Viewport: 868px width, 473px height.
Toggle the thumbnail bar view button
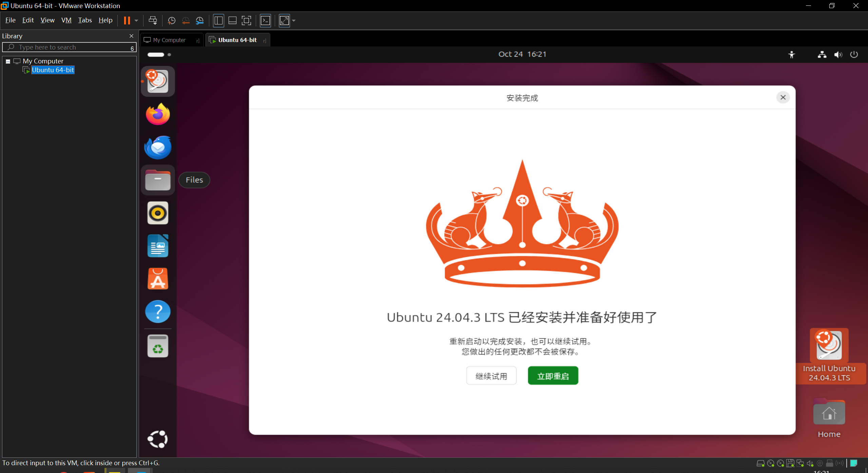232,21
